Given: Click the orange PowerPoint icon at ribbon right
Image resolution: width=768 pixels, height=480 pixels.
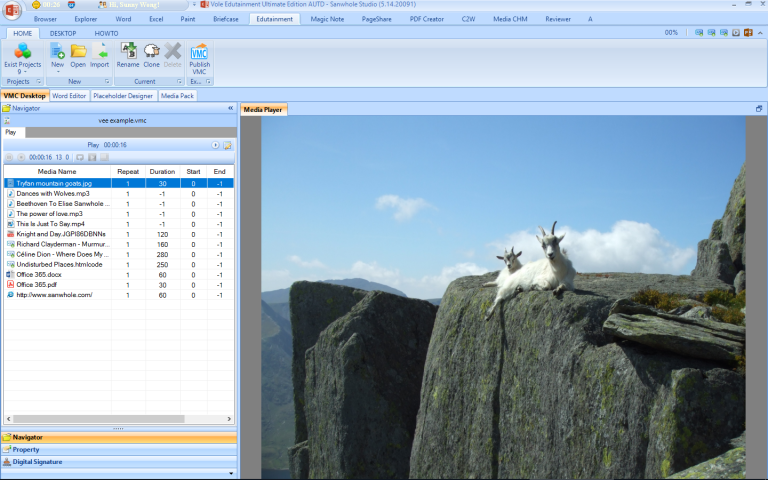Looking at the screenshot, I should tap(748, 33).
